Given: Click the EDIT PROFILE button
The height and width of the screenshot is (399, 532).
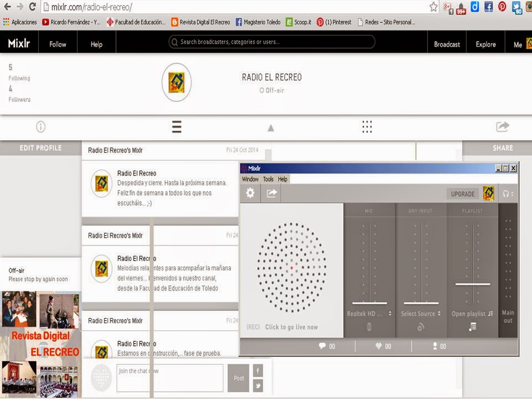Looking at the screenshot, I should tap(40, 148).
